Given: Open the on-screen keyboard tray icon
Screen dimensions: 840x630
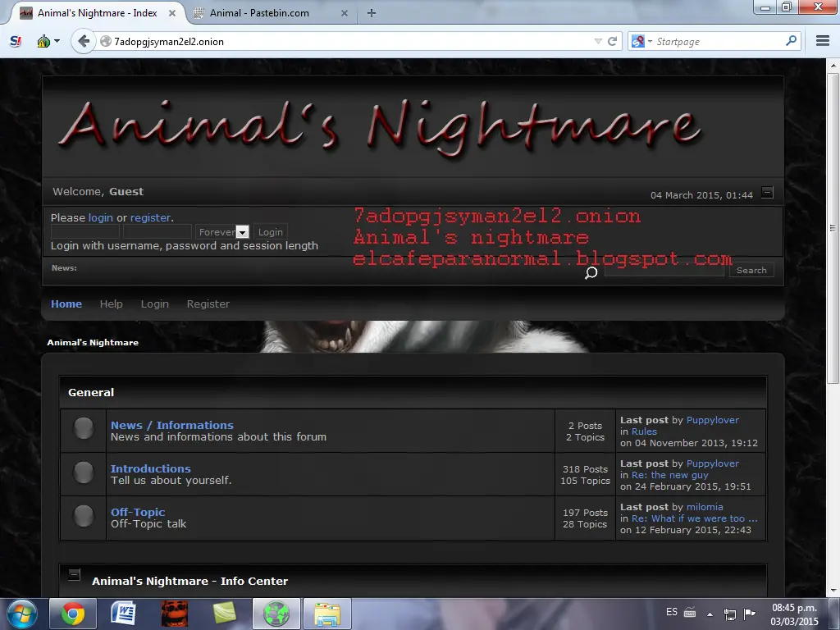Looking at the screenshot, I should [x=690, y=613].
